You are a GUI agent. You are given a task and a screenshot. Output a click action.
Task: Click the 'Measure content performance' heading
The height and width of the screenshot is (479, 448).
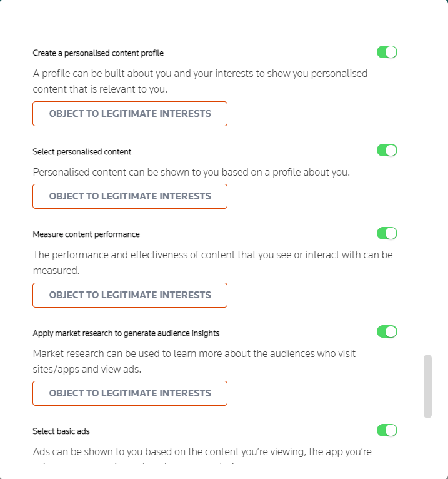click(86, 234)
